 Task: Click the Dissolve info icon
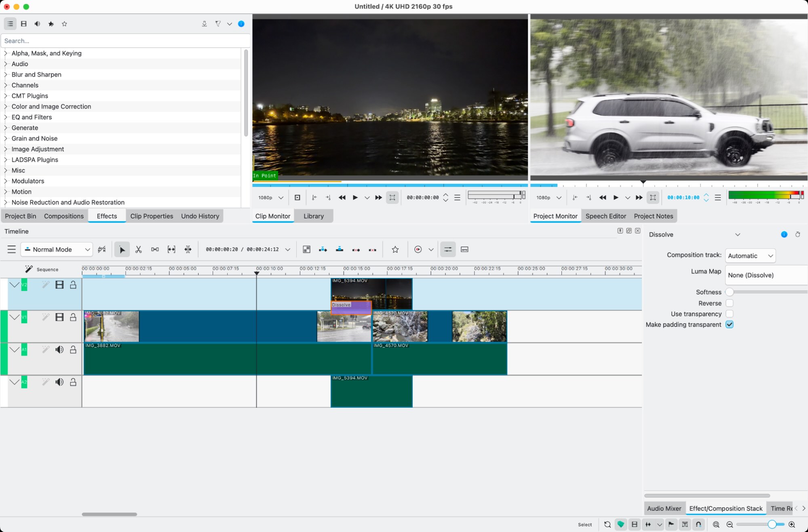tap(784, 235)
